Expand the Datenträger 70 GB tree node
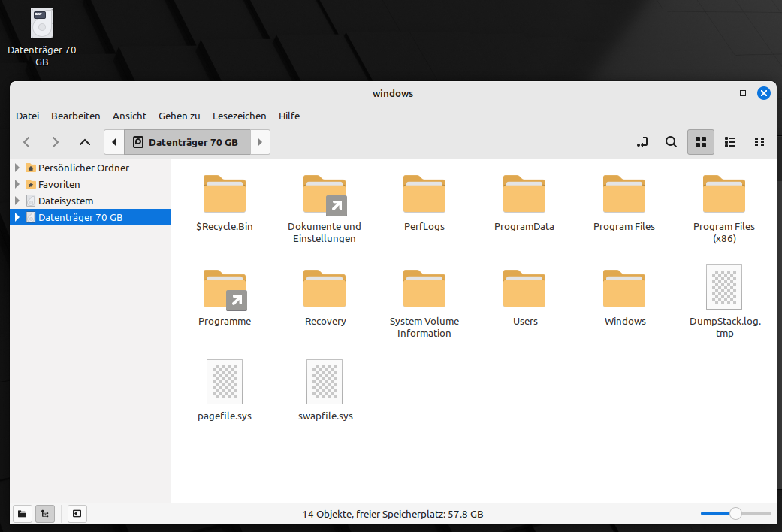The image size is (782, 532). pos(17,217)
